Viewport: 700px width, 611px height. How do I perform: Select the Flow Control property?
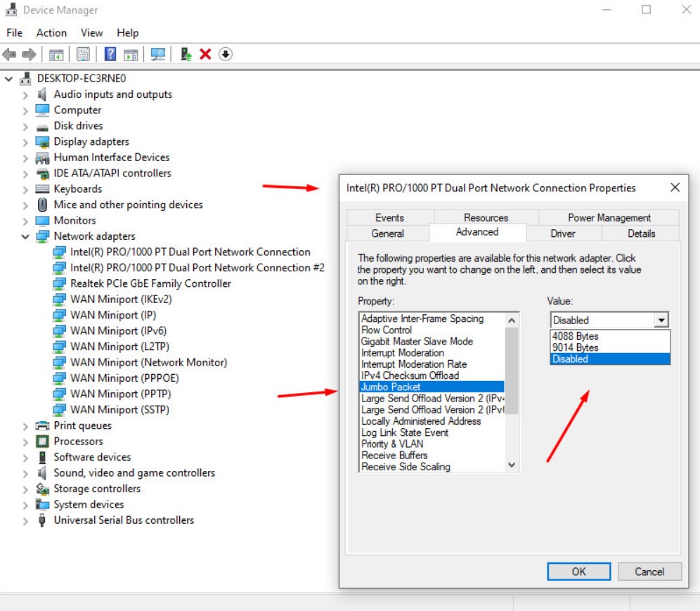(432, 330)
